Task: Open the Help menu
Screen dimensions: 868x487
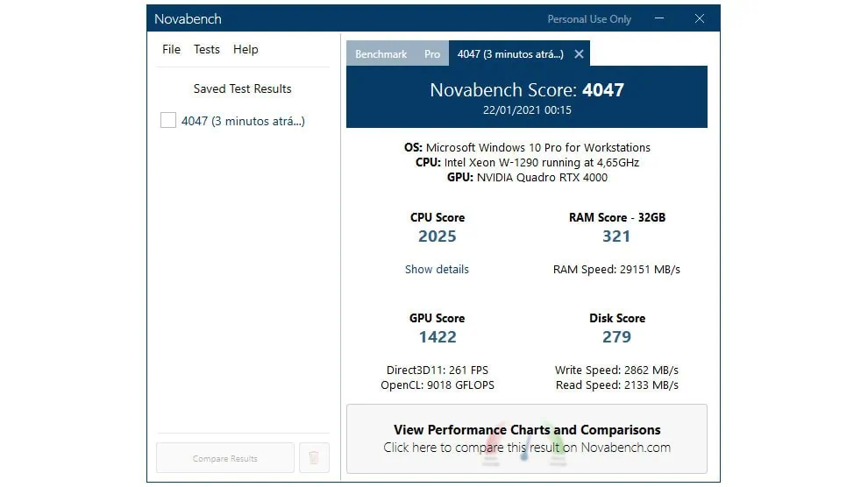Action: point(245,49)
